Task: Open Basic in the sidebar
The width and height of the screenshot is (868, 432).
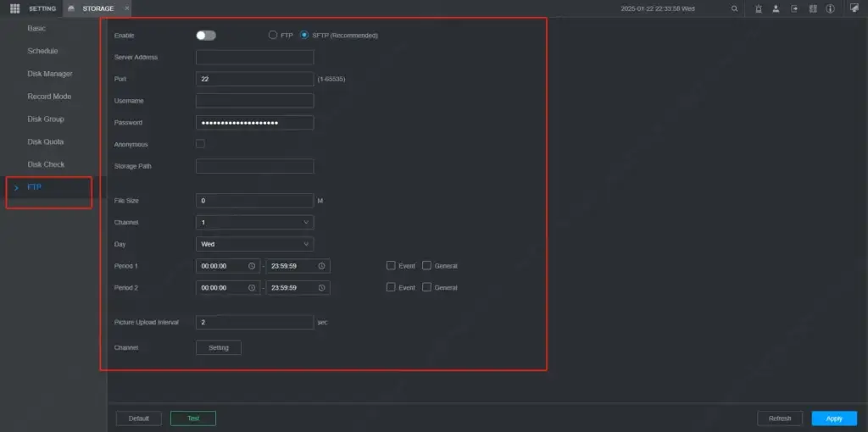Action: pos(36,28)
